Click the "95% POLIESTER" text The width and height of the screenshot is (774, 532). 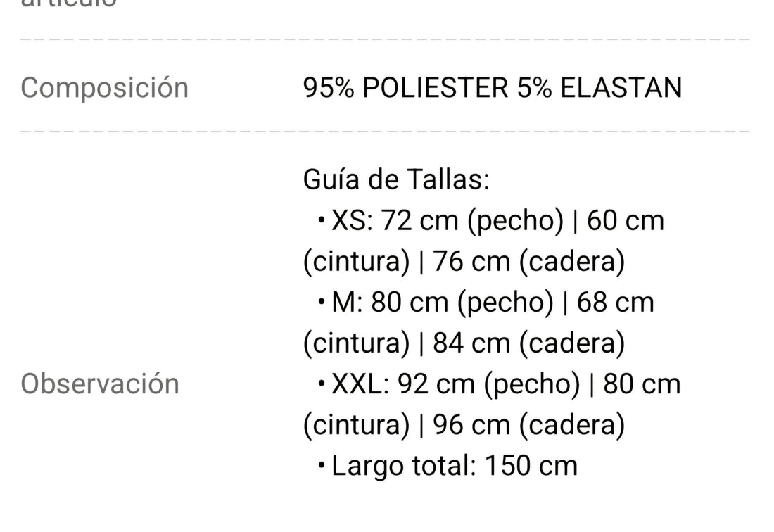(x=406, y=88)
